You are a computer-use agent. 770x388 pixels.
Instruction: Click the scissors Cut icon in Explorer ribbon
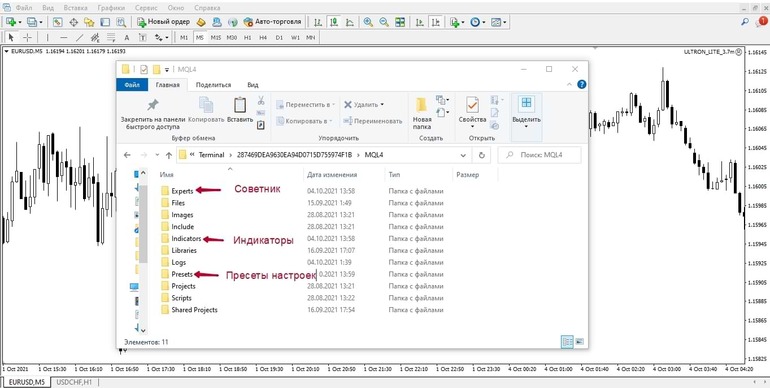point(261,101)
